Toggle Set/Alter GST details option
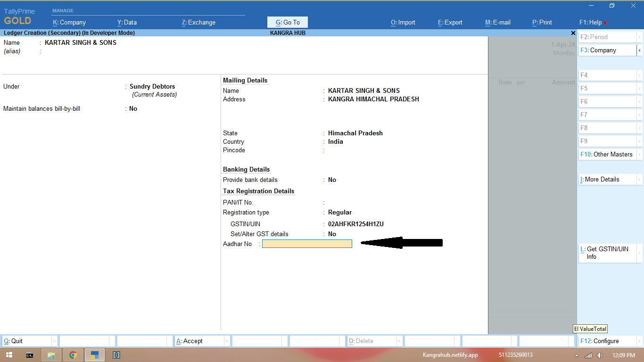This screenshot has width=644, height=362. [x=332, y=234]
